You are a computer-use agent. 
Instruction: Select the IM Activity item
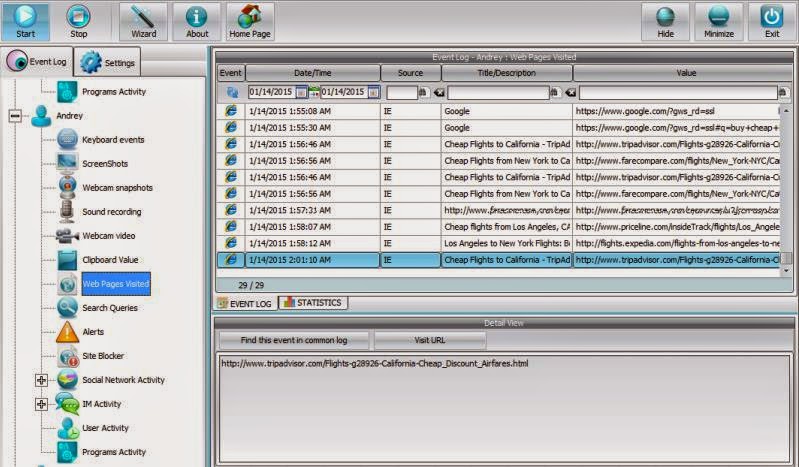(x=101, y=404)
